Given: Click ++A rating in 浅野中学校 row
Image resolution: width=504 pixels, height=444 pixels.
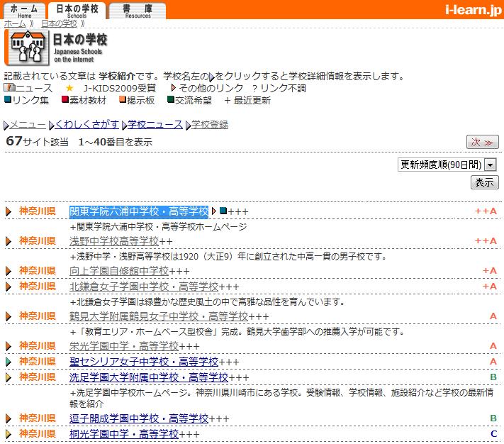Looking at the screenshot, I should (x=486, y=241).
